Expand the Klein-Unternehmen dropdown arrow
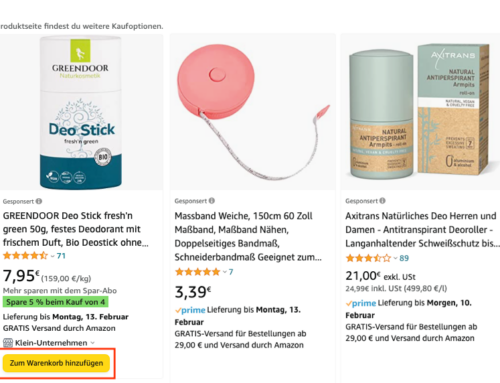 [93, 343]
